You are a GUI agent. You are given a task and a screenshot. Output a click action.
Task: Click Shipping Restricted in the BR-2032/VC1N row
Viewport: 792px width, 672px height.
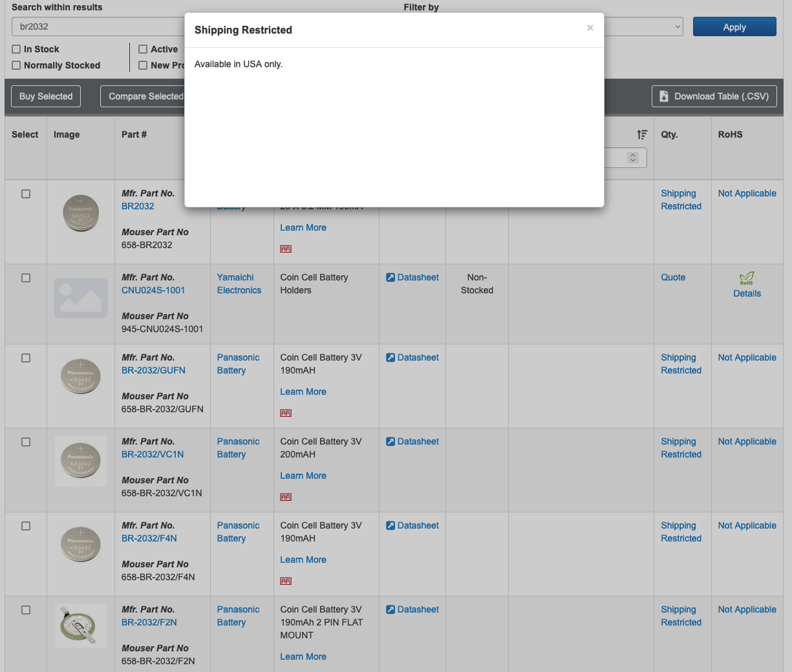[681, 448]
